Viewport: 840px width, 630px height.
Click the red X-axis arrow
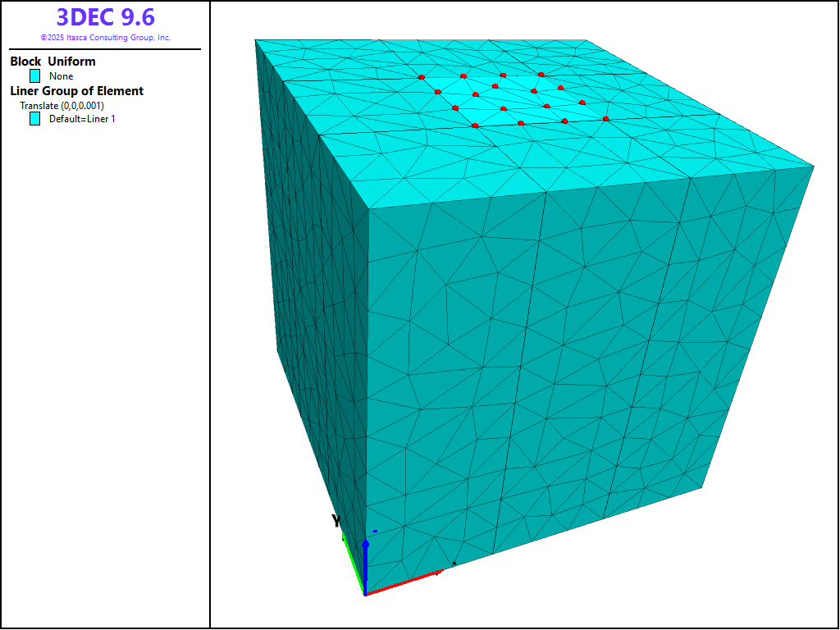tap(406, 581)
